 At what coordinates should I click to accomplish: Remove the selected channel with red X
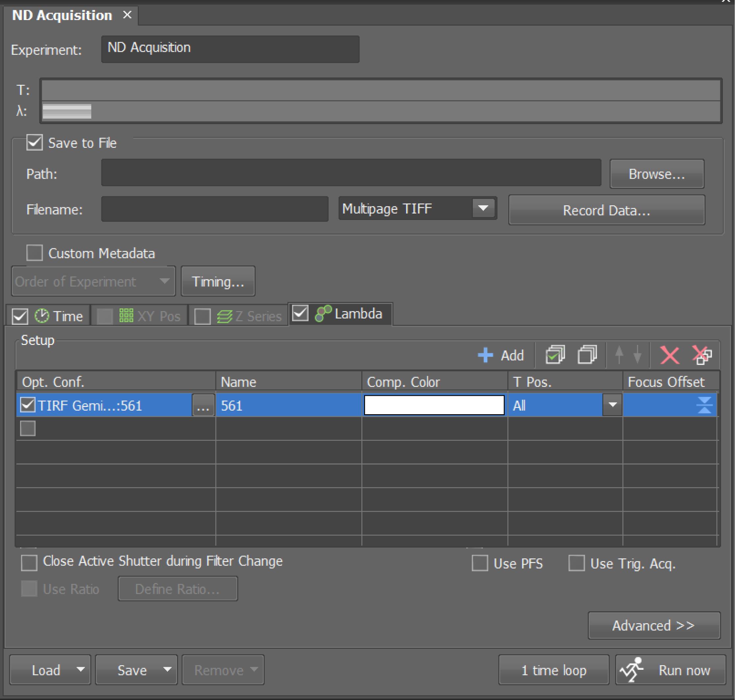[670, 355]
